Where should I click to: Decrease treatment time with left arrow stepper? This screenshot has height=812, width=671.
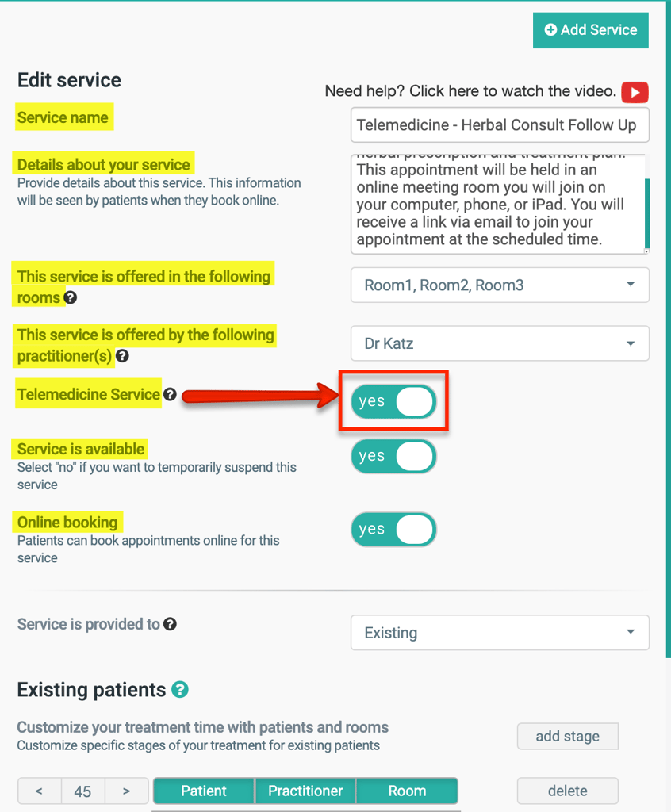click(39, 791)
